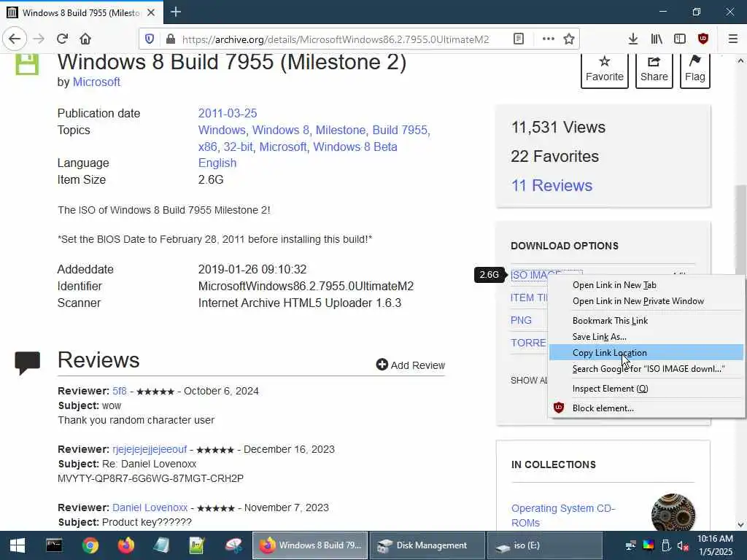747x560 pixels.
Task: Open tracking protection shield in address bar
Action: coord(150,39)
